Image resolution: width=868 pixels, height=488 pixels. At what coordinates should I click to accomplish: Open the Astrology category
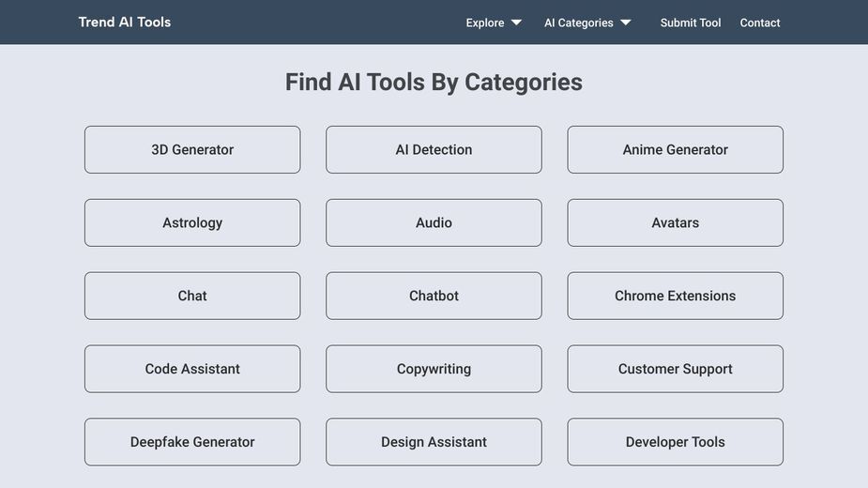pos(192,222)
